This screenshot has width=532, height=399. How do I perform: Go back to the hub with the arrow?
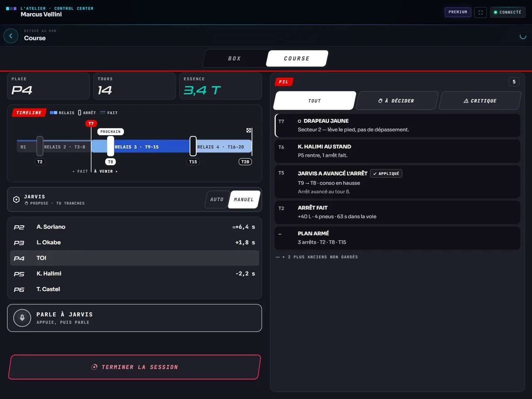[x=11, y=36]
